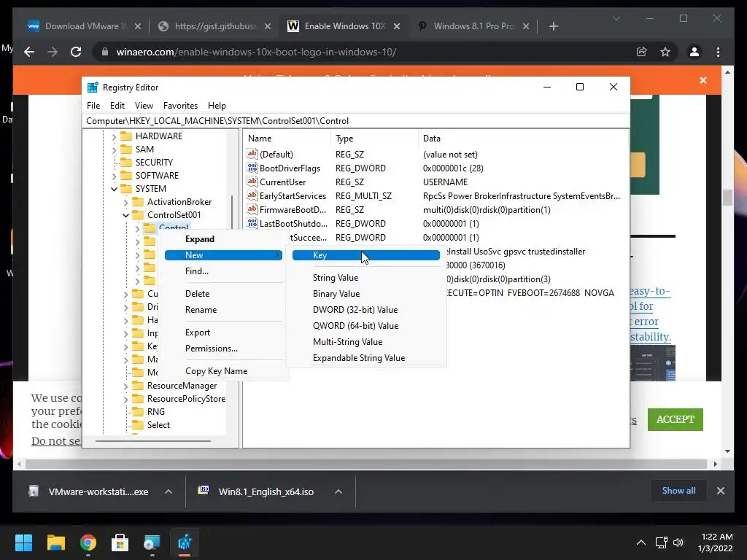Expand the ActivationBroker node
Viewport: 747px width, 560px height.
tap(125, 203)
